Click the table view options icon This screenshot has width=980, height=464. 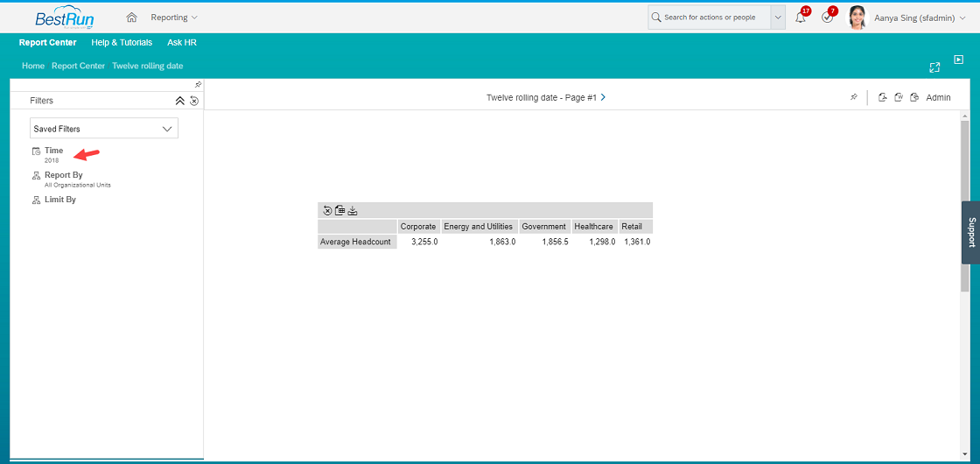pyautogui.click(x=340, y=210)
